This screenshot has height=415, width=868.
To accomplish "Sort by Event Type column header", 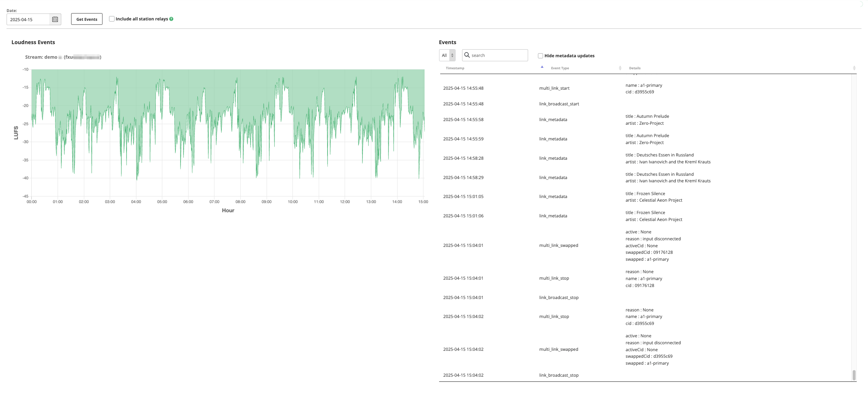I will pyautogui.click(x=560, y=68).
